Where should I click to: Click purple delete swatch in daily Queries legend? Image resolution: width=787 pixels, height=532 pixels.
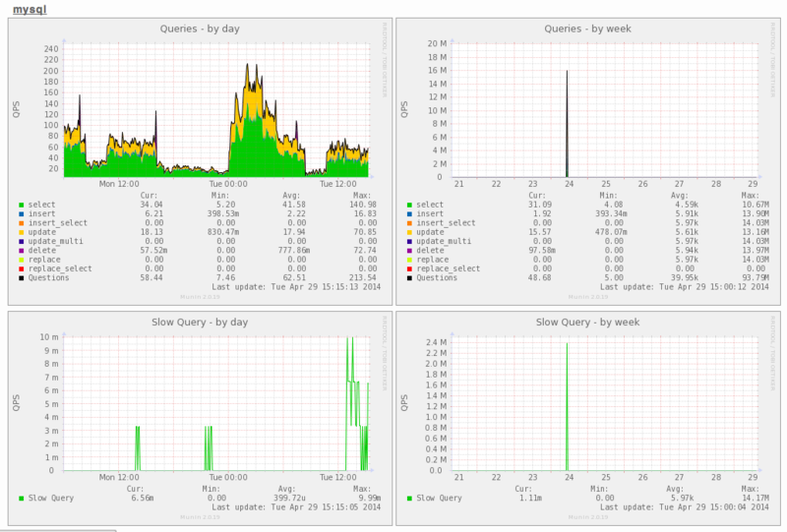[21, 251]
